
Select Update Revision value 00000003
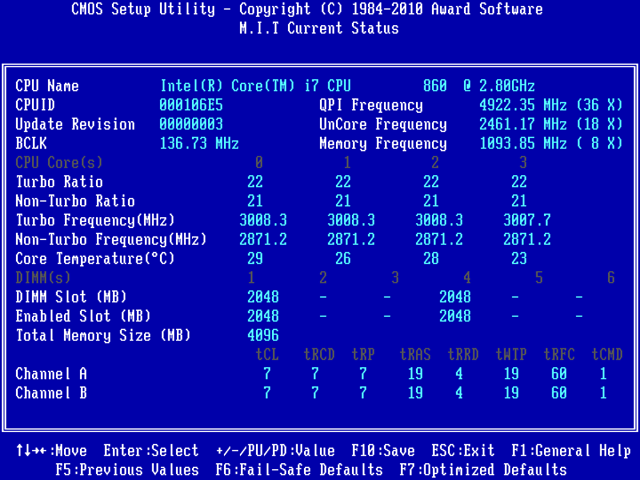191,124
